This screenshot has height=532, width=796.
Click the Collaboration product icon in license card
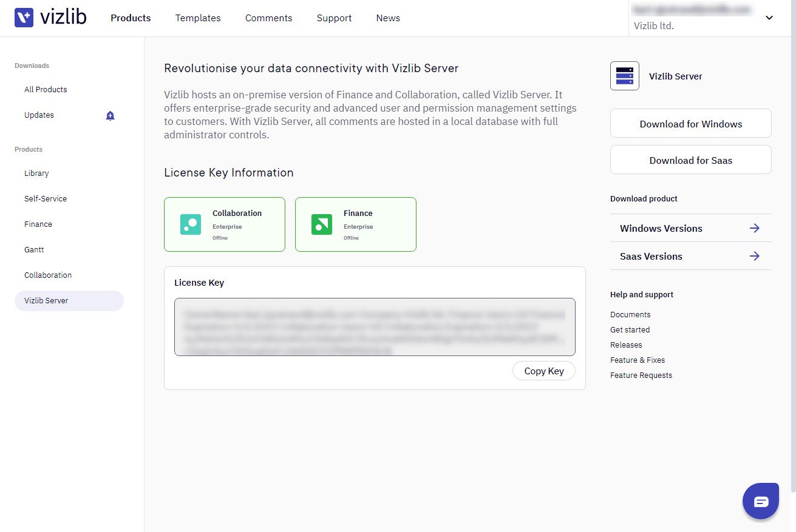(x=191, y=224)
